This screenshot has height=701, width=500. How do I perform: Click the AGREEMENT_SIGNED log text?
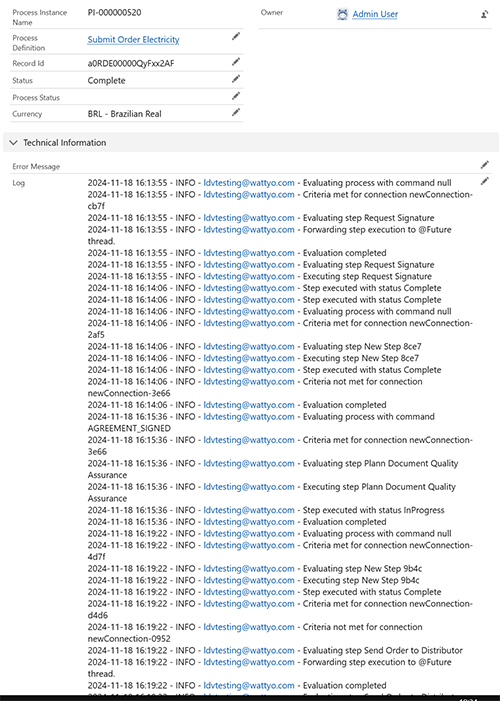click(x=129, y=428)
